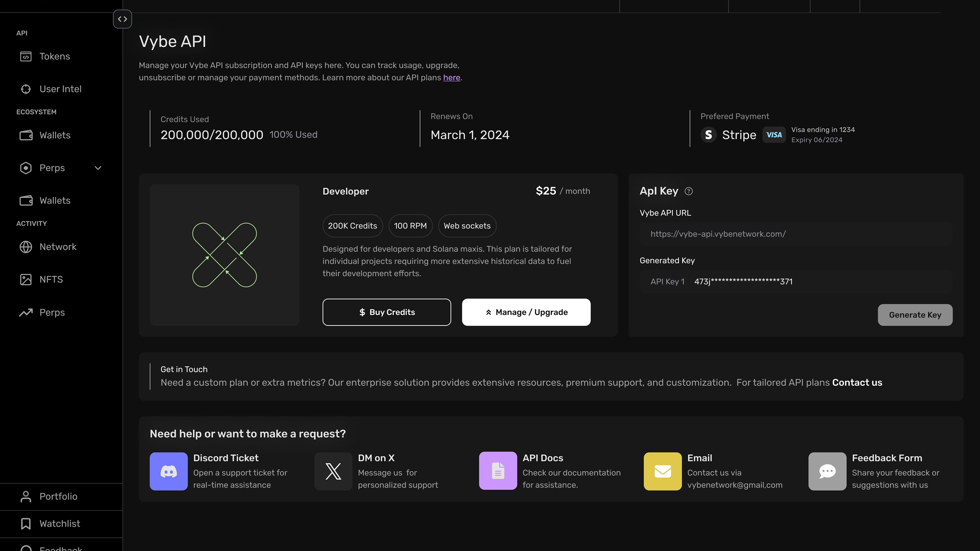Screen dimensions: 980x551
Task: Click the "Developer" plan name
Action: coord(346,191)
